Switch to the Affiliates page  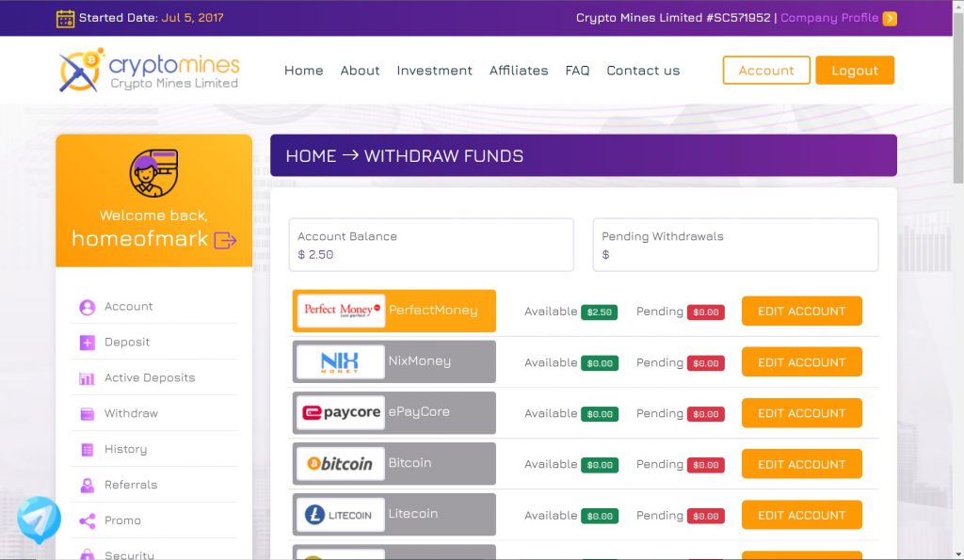[519, 70]
